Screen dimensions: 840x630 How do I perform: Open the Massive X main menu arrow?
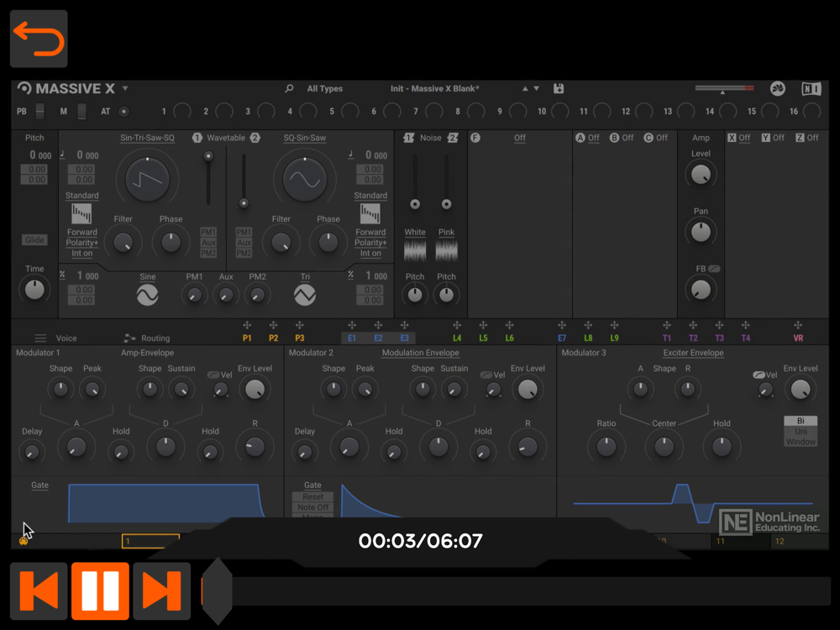[125, 88]
